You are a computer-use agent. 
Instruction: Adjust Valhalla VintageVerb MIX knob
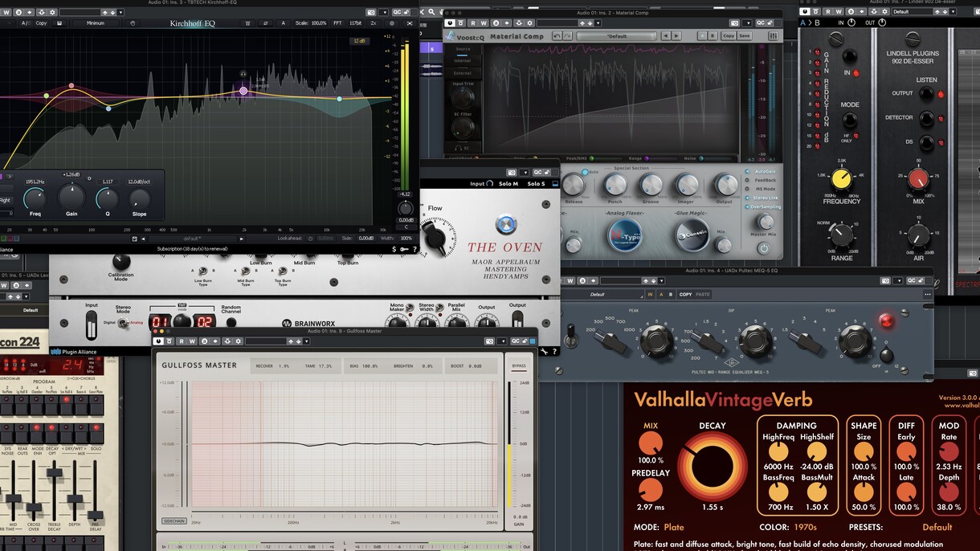click(x=651, y=443)
